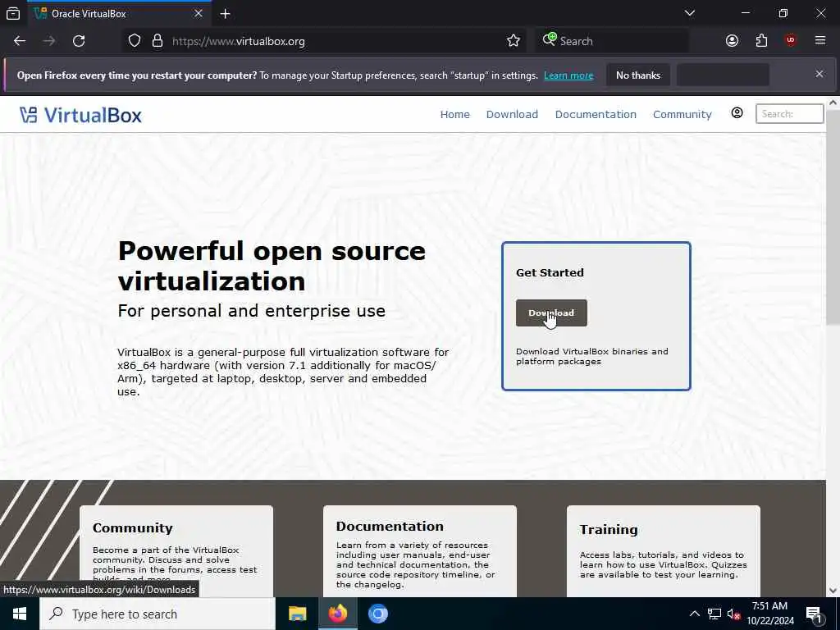840x630 pixels.
Task: Bookmark this page with the star icon
Action: 514,41
